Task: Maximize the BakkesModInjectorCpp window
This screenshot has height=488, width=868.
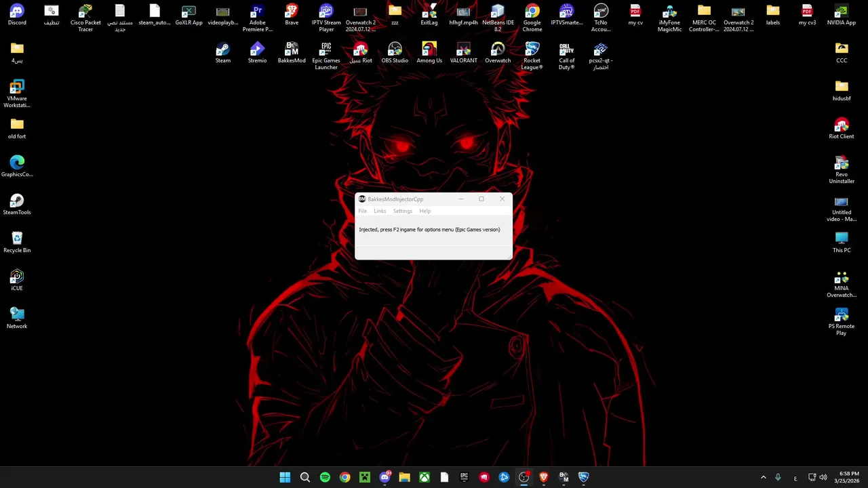Action: [481, 199]
